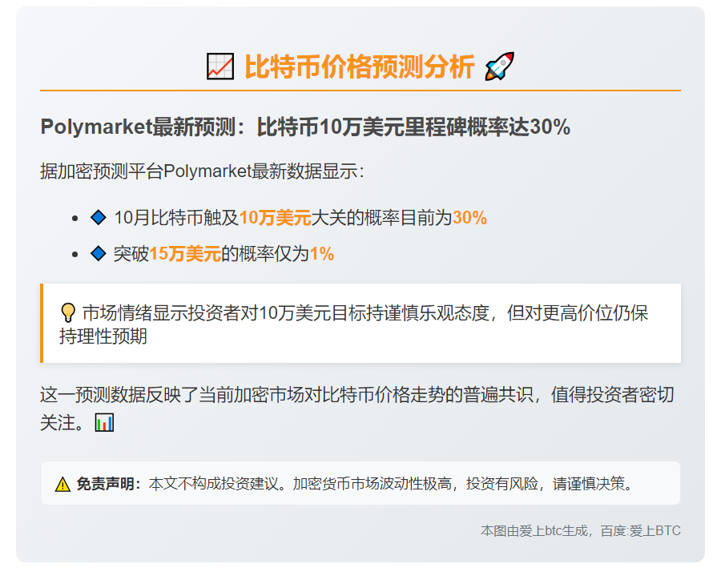Click the bar chart emoji after 关注

pos(104,422)
